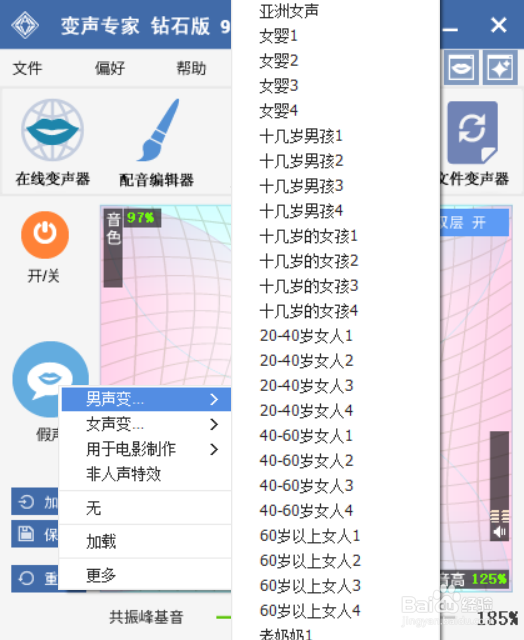Adjust the vertical volume slider on right
524x640 pixels.
click(500, 486)
